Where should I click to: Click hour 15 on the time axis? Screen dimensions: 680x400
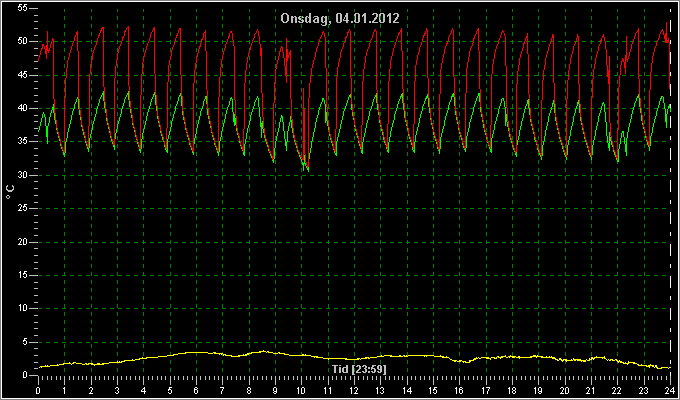(433, 391)
